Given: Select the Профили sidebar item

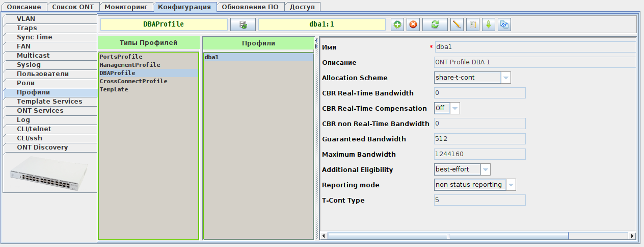Looking at the screenshot, I should coord(49,92).
